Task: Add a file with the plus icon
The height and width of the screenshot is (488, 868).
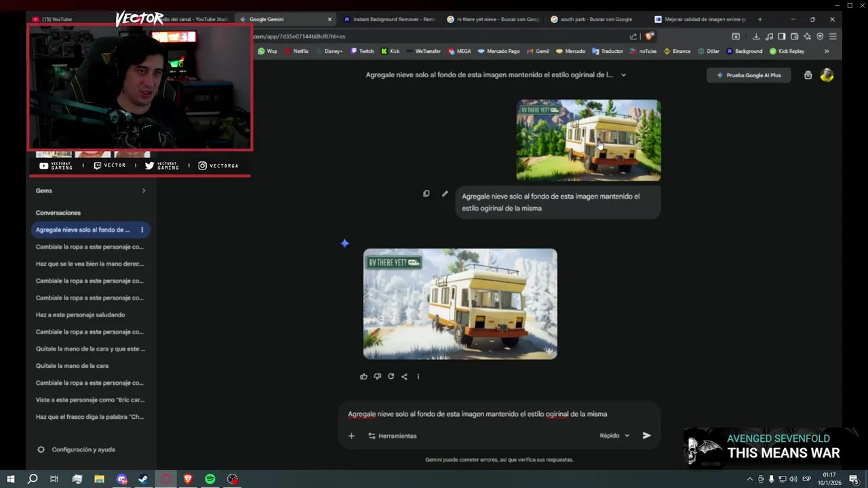Action: pyautogui.click(x=351, y=436)
